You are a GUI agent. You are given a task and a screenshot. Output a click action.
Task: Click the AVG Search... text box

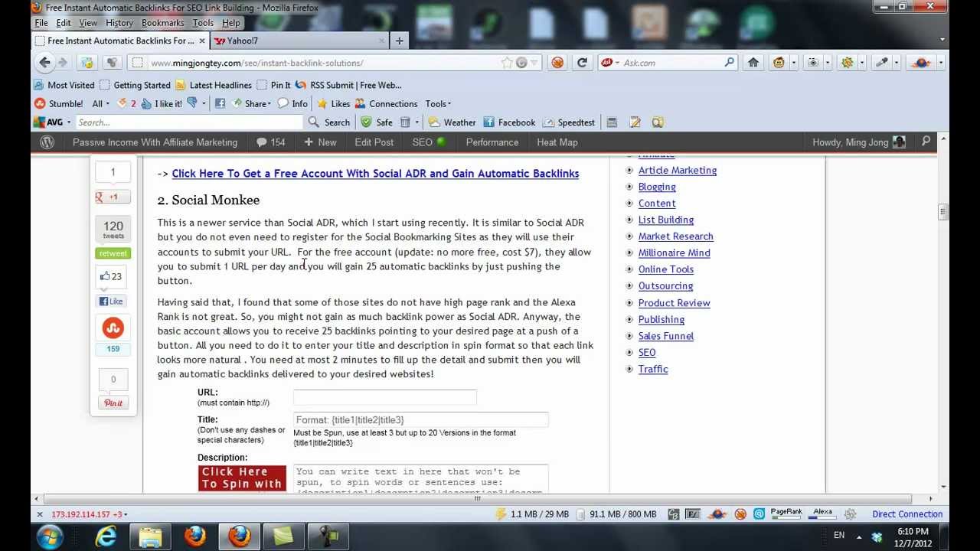pos(188,122)
